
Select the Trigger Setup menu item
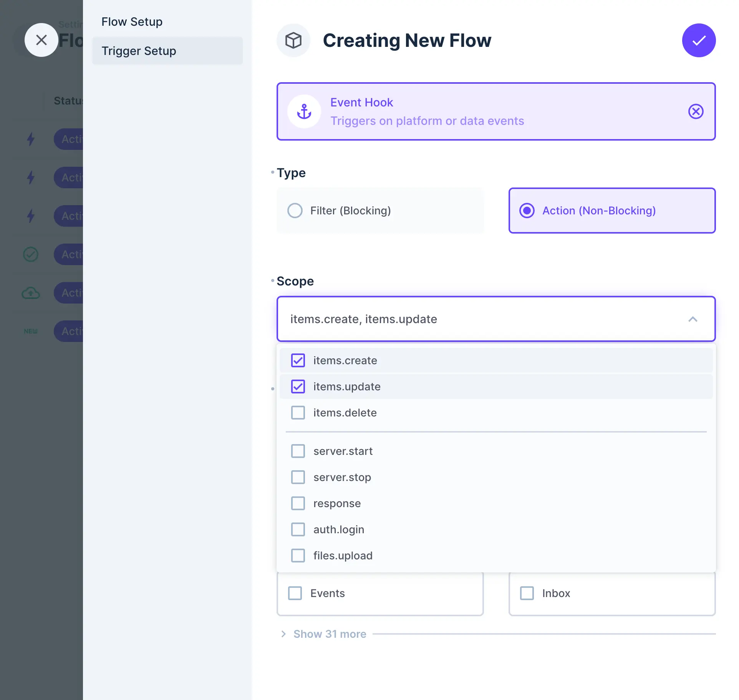(139, 51)
